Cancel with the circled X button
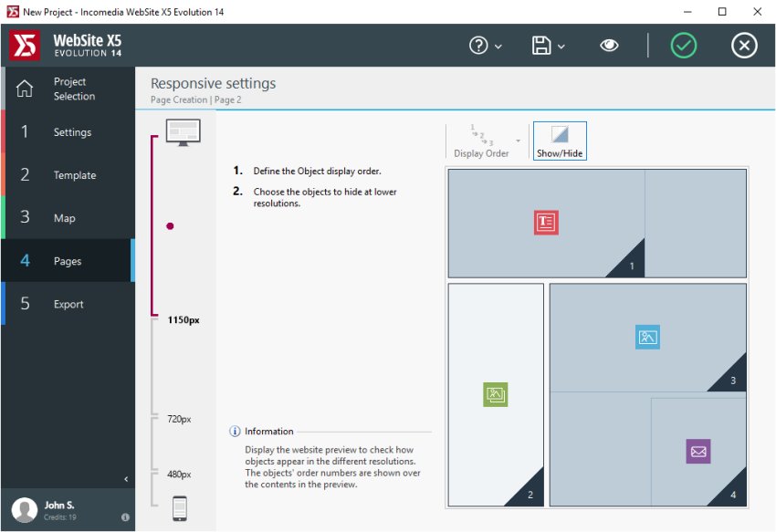The width and height of the screenshot is (776, 532). pos(744,46)
